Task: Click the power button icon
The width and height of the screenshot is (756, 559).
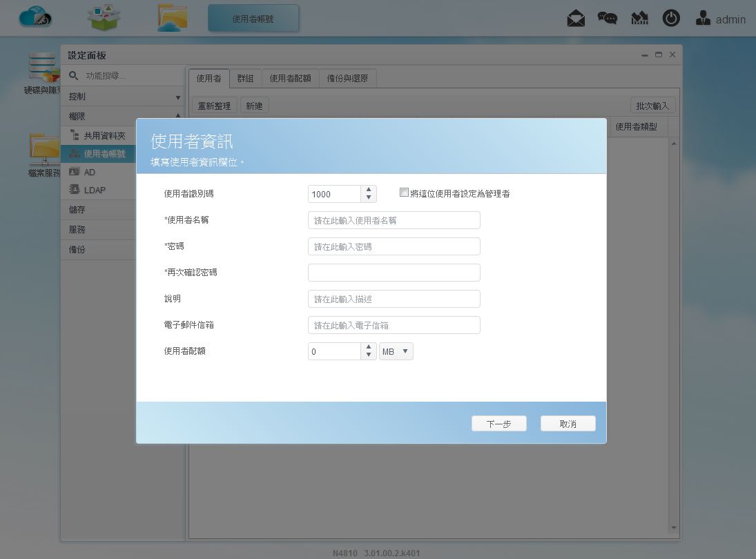Action: tap(671, 19)
